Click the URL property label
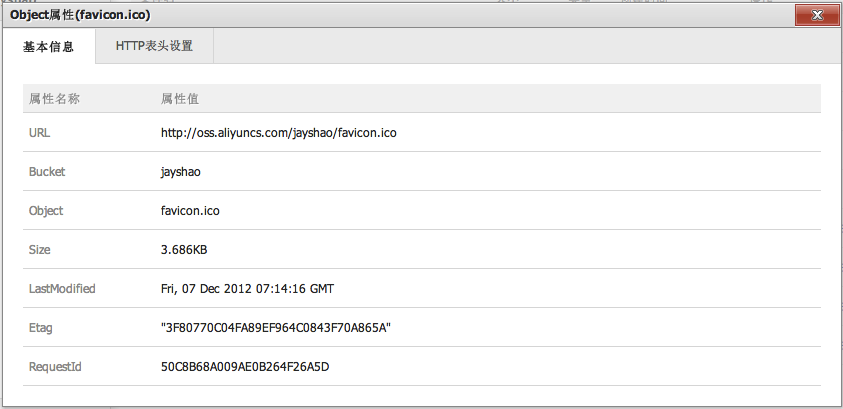This screenshot has height=409, width=843. tap(40, 132)
